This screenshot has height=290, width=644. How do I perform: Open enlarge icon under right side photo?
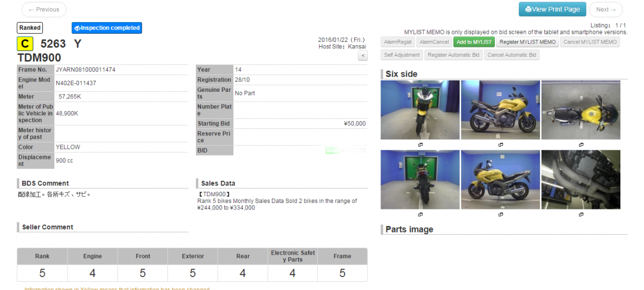501,145
